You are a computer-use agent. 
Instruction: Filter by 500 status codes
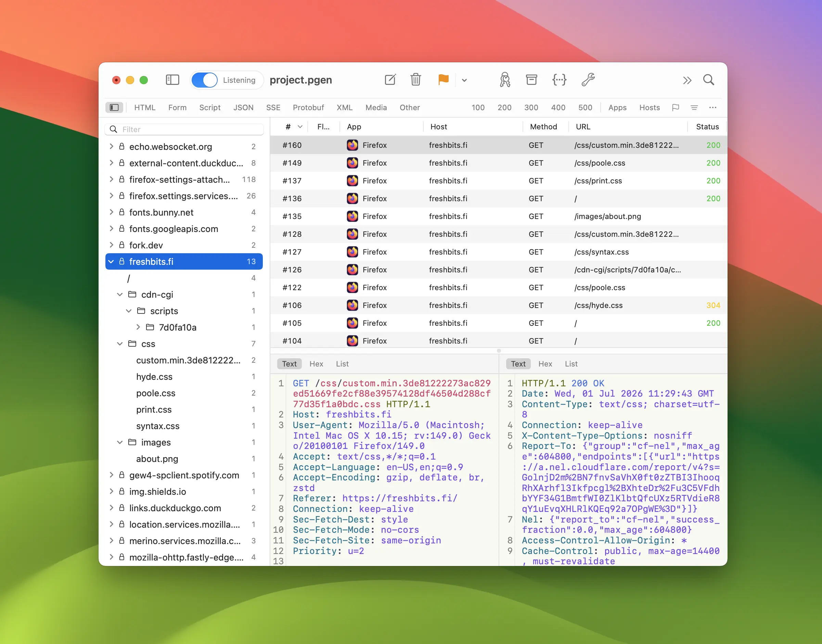click(585, 107)
